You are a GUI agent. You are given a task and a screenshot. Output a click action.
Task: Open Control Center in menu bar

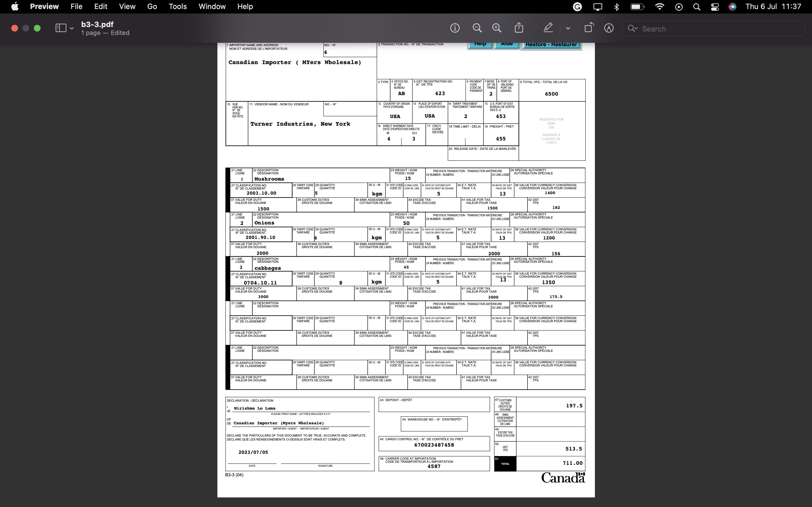714,7
